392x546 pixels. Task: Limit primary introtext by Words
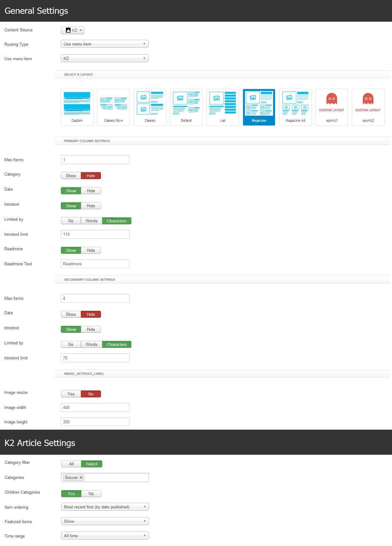91,221
